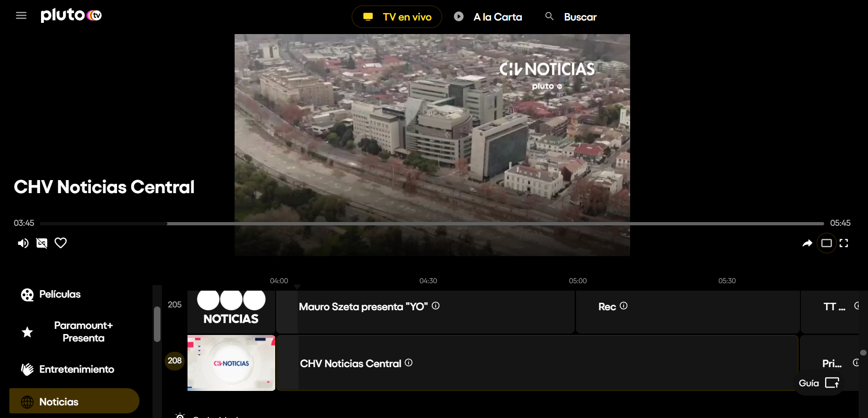
Task: Click the Películas film reel icon
Action: [x=28, y=295]
